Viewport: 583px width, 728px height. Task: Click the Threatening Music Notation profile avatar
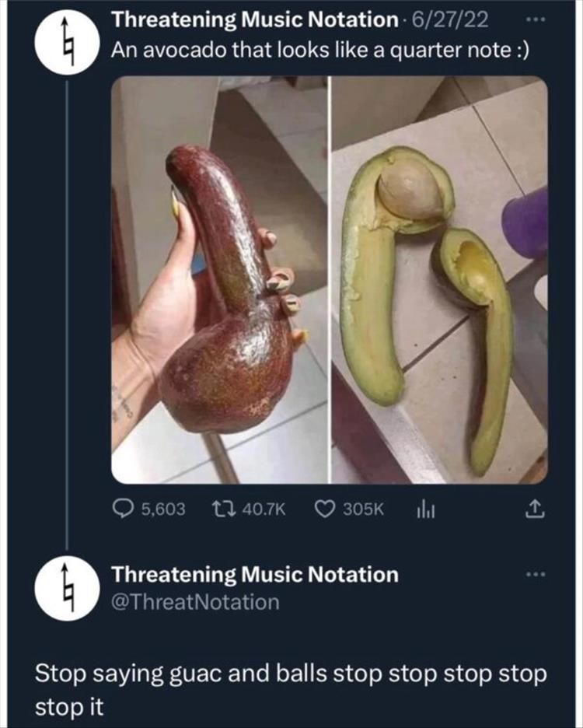coord(65,36)
